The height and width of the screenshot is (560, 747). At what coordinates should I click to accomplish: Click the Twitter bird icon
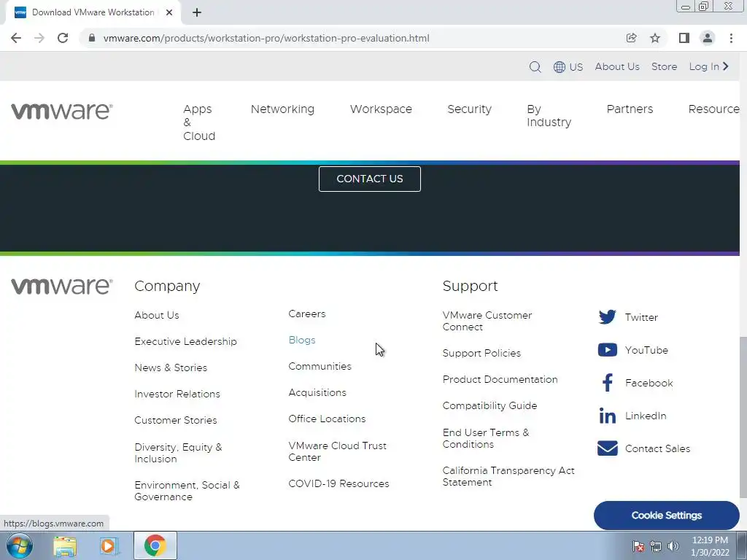(x=608, y=317)
